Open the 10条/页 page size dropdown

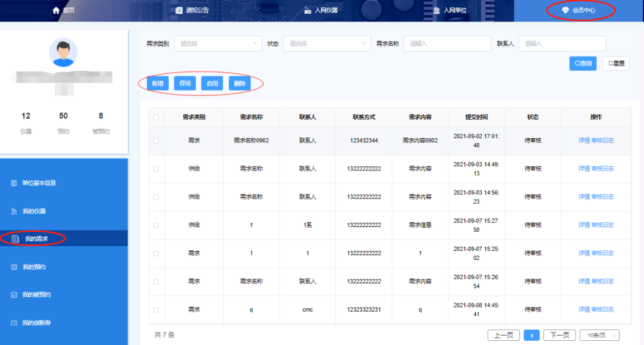pos(599,335)
